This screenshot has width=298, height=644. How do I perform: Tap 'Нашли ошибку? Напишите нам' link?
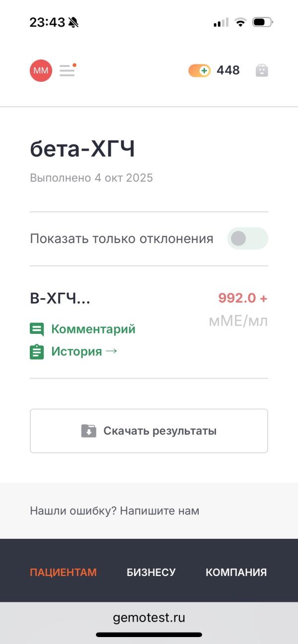(x=114, y=511)
